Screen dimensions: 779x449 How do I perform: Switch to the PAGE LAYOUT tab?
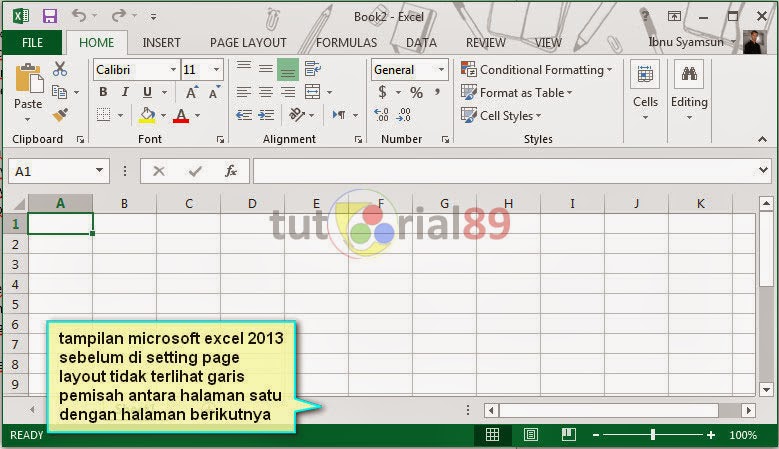248,43
